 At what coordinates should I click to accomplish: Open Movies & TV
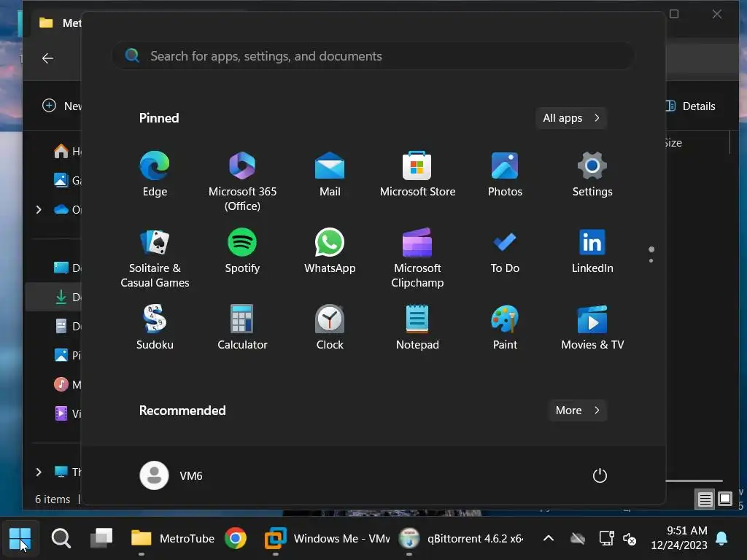(x=592, y=327)
